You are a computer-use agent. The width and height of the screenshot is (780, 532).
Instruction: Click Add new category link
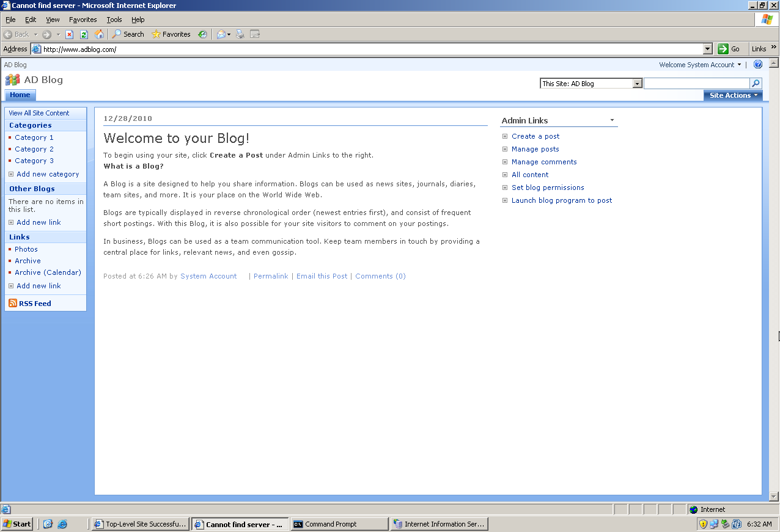(48, 174)
